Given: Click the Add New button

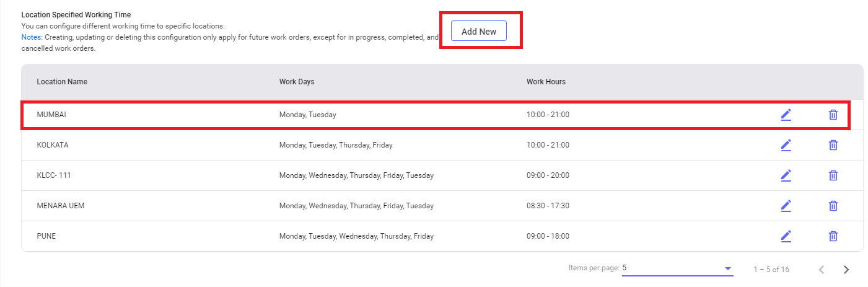Looking at the screenshot, I should point(479,31).
